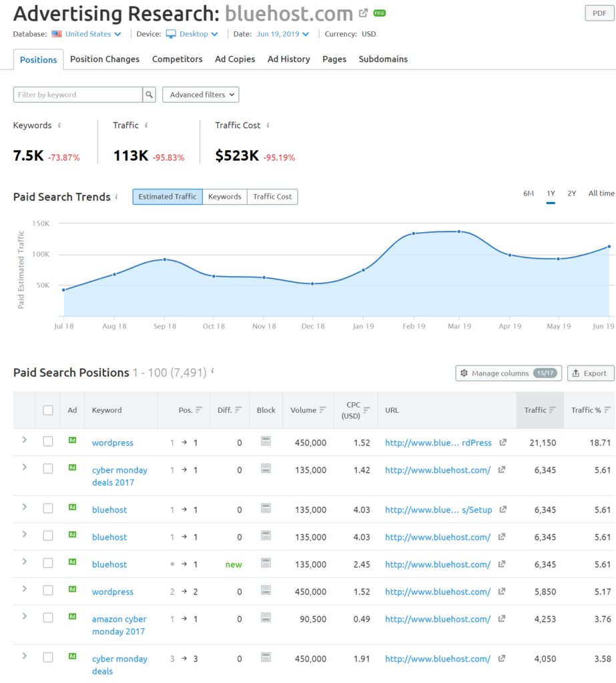Switch to the Competitors tab

177,59
